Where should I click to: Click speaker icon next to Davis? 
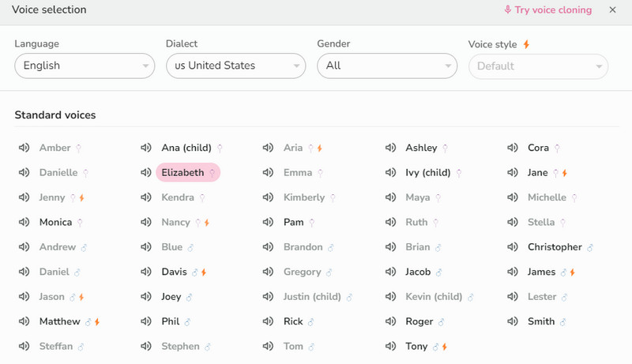tap(146, 272)
